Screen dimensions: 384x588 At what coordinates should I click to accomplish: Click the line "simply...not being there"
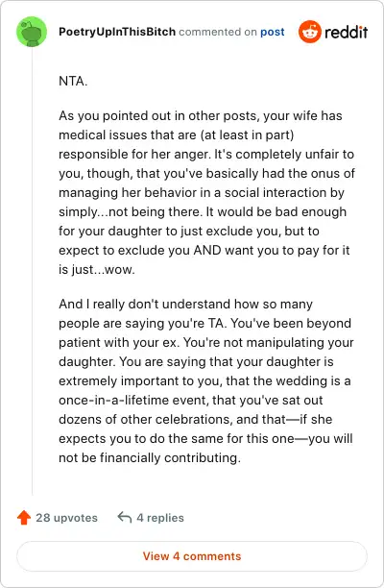[132, 212]
